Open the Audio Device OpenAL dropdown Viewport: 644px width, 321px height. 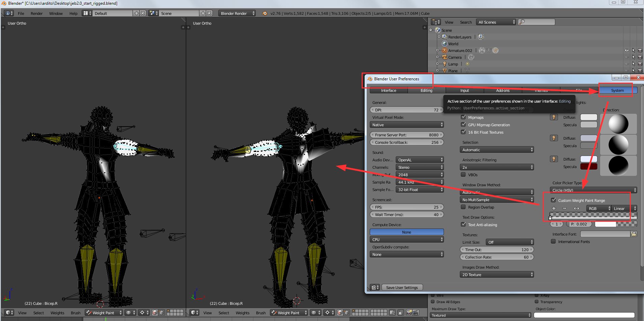tap(419, 160)
